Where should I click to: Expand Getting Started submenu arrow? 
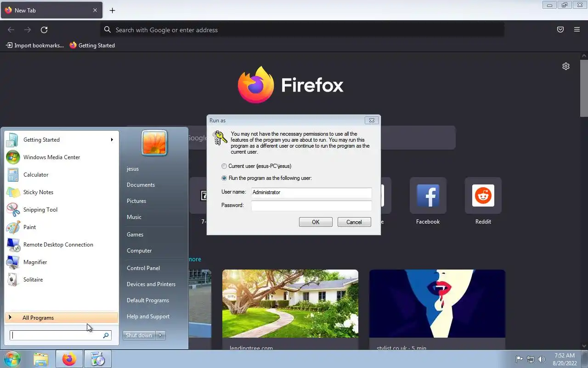[112, 140]
